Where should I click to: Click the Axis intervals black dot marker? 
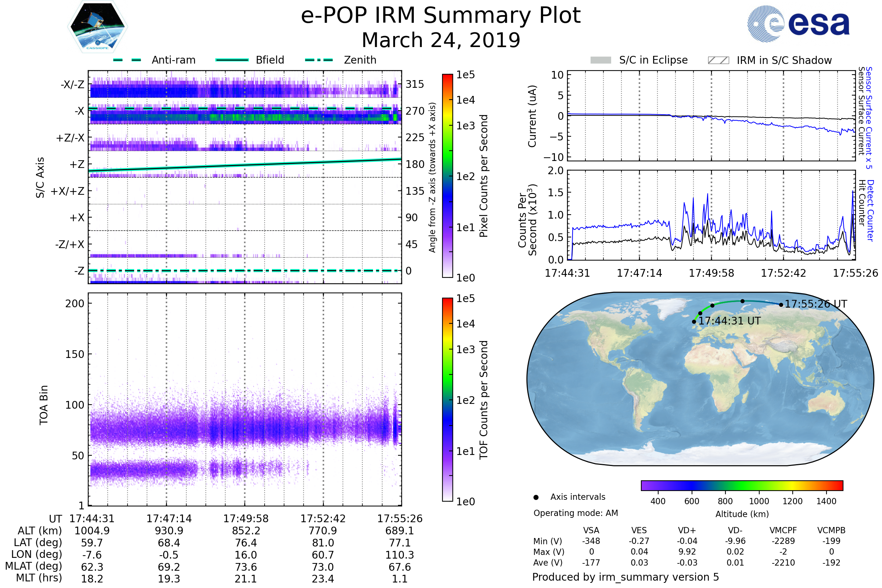pyautogui.click(x=536, y=497)
